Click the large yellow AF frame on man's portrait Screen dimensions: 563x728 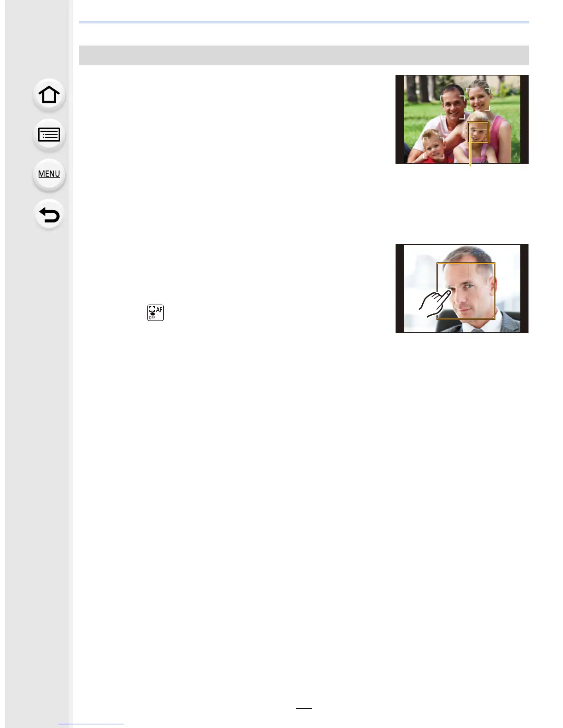[465, 291]
